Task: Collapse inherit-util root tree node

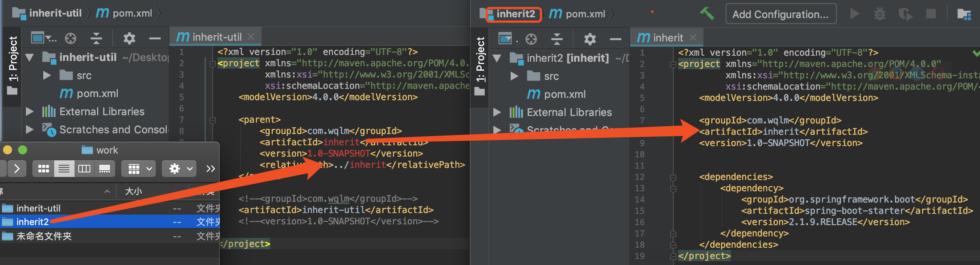Action: tap(29, 58)
